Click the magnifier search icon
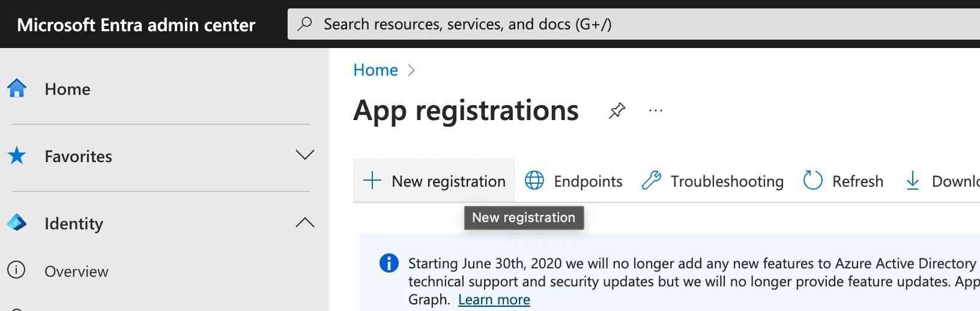This screenshot has height=311, width=980. [x=305, y=24]
